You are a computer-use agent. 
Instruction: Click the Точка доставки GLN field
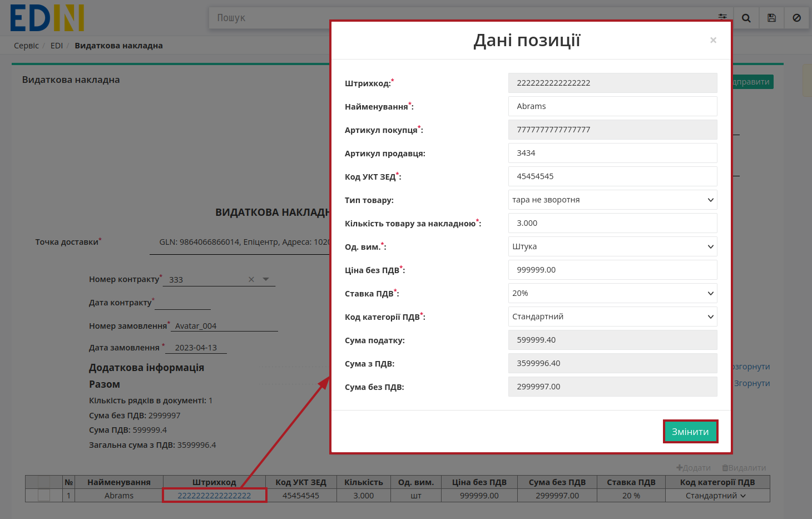(240, 243)
